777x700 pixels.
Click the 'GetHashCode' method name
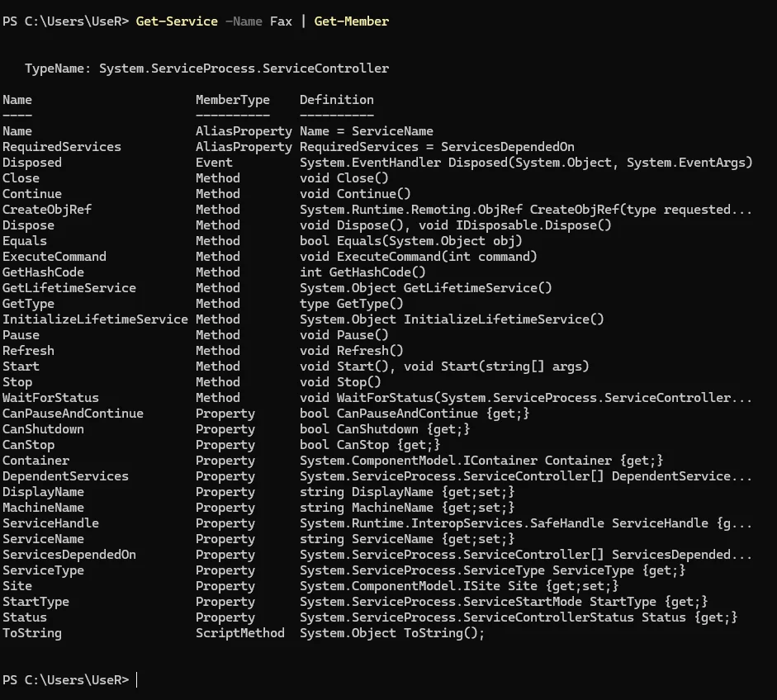tap(43, 272)
